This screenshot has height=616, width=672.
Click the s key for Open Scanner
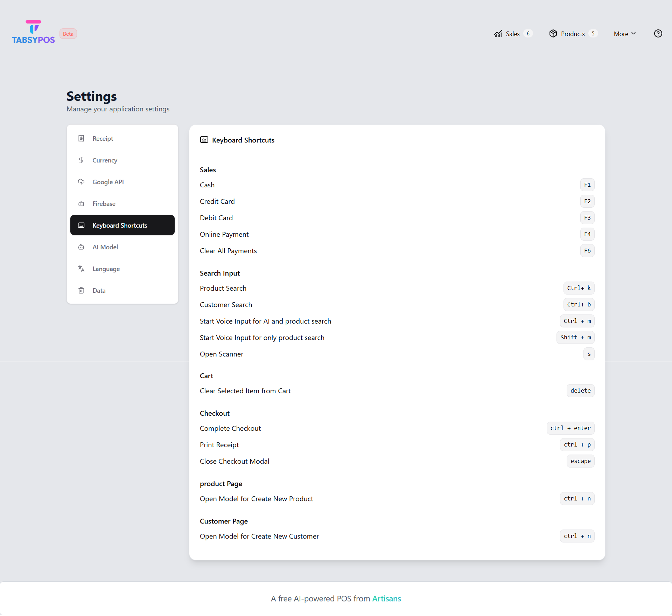point(589,354)
